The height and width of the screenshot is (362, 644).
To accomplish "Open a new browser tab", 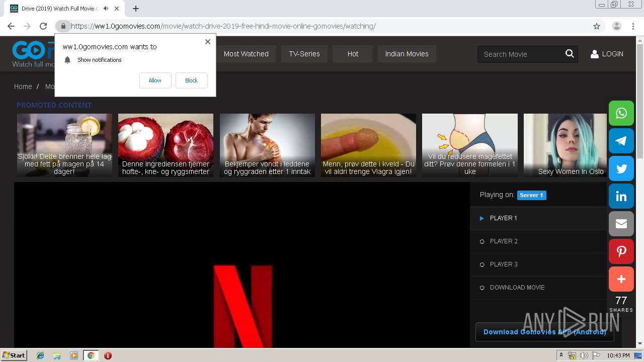I will click(136, 9).
